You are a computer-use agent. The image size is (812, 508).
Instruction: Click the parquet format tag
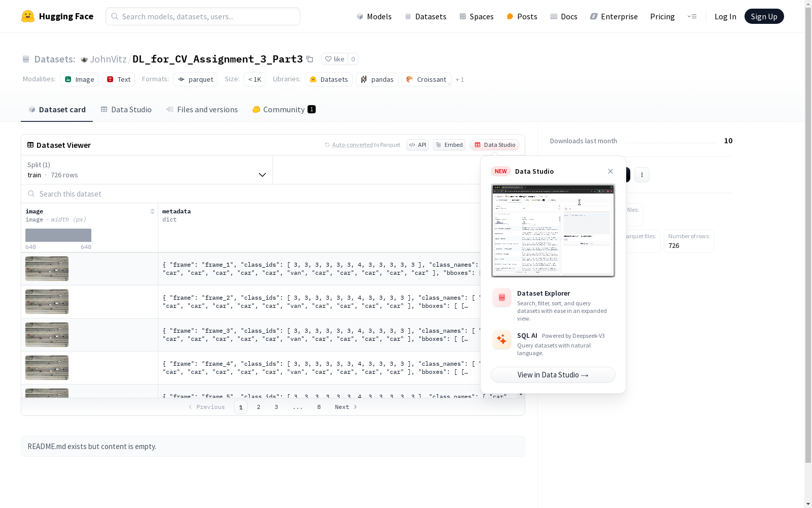(195, 79)
